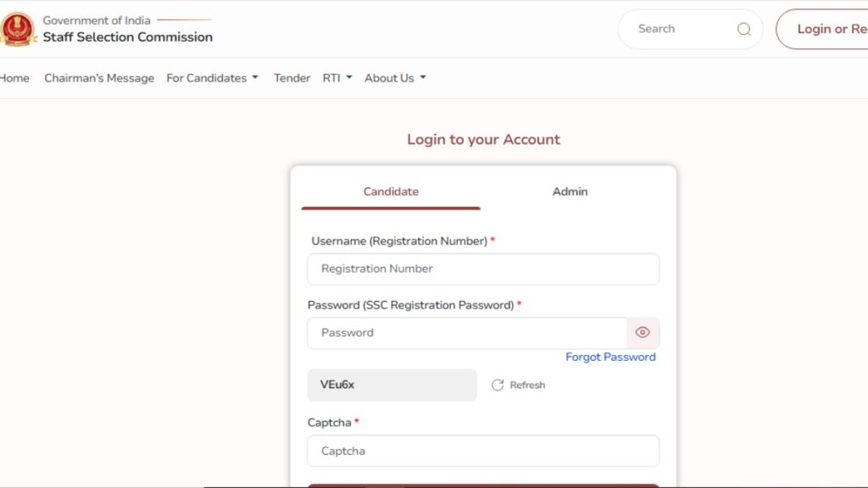The width and height of the screenshot is (868, 488).
Task: Switch to the Candidate login tab
Action: pos(391,191)
